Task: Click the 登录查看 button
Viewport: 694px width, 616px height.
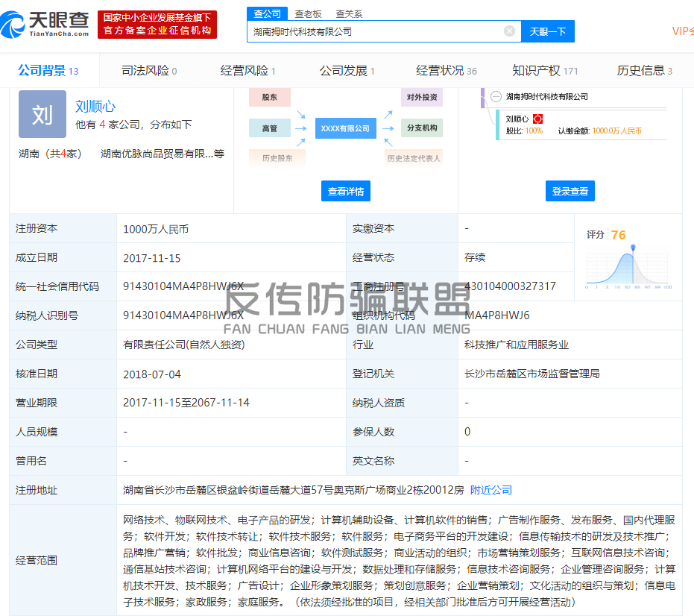Action: (x=570, y=192)
